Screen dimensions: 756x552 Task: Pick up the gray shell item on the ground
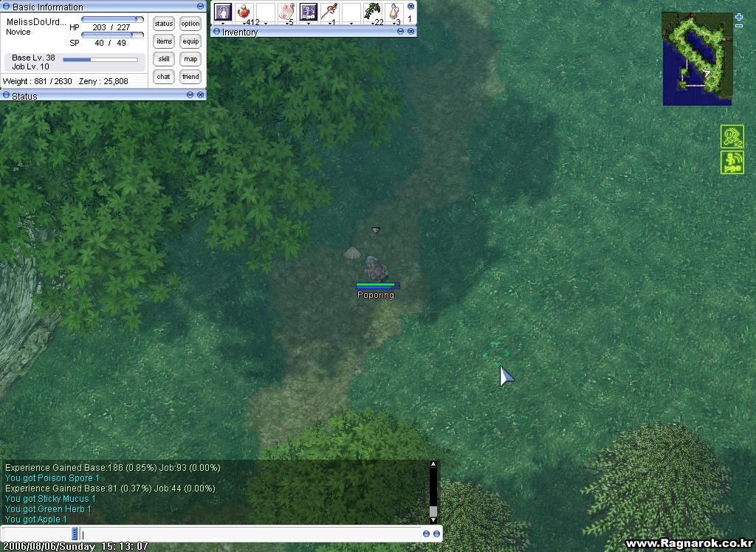[352, 253]
